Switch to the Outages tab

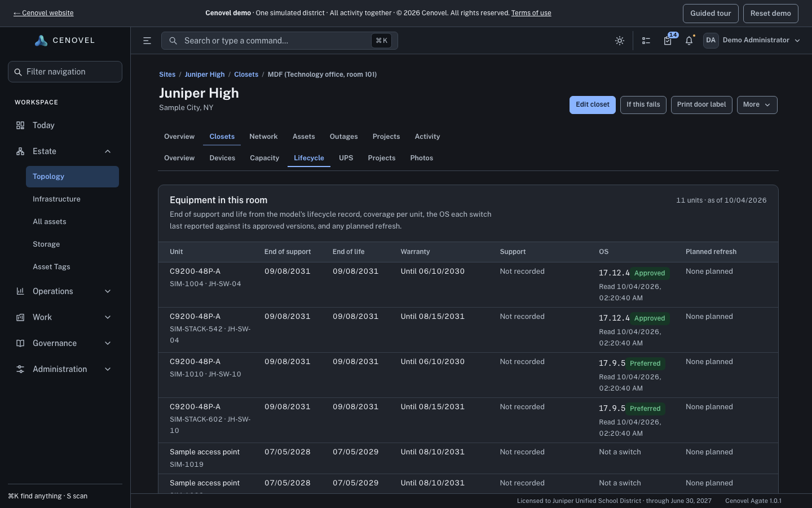[x=343, y=137]
